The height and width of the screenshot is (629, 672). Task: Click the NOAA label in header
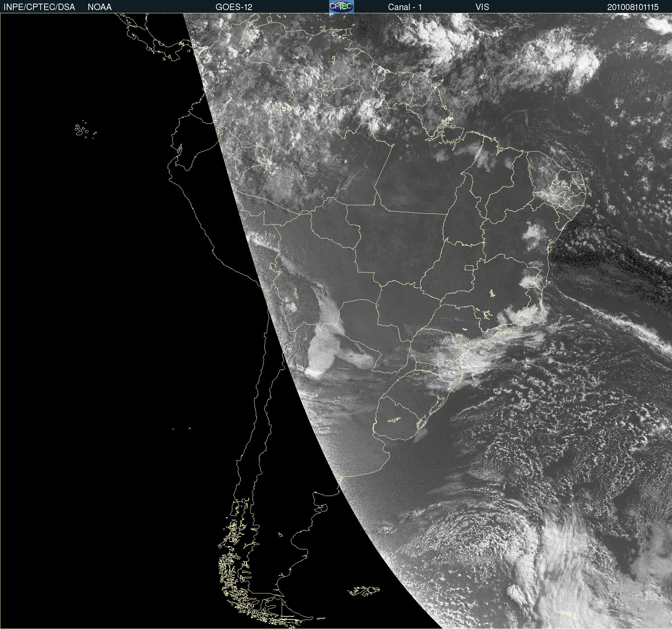coord(100,7)
